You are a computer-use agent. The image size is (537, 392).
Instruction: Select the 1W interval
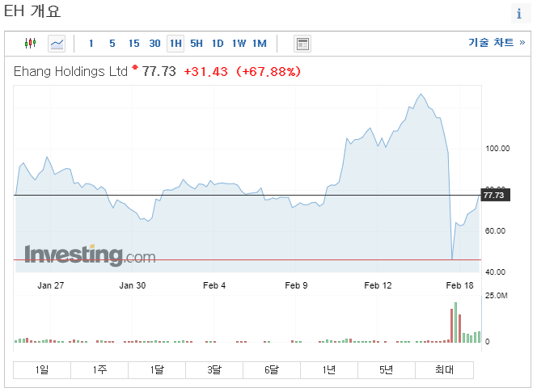(x=239, y=44)
